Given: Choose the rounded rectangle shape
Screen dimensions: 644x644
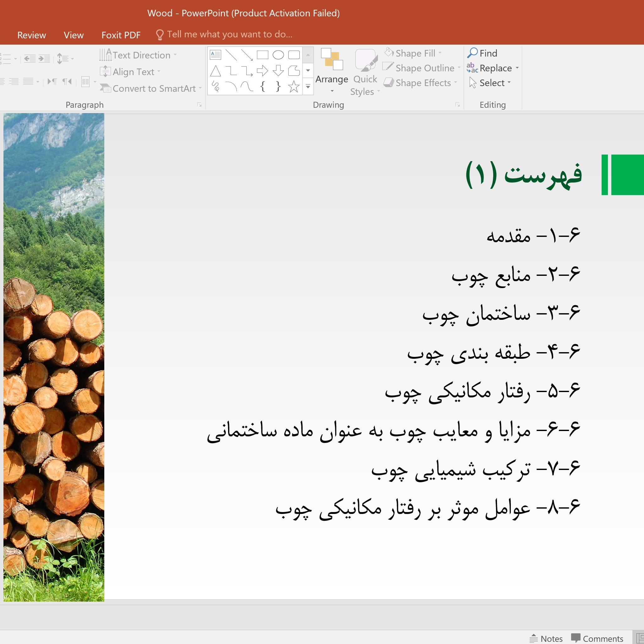Looking at the screenshot, I should click(294, 55).
